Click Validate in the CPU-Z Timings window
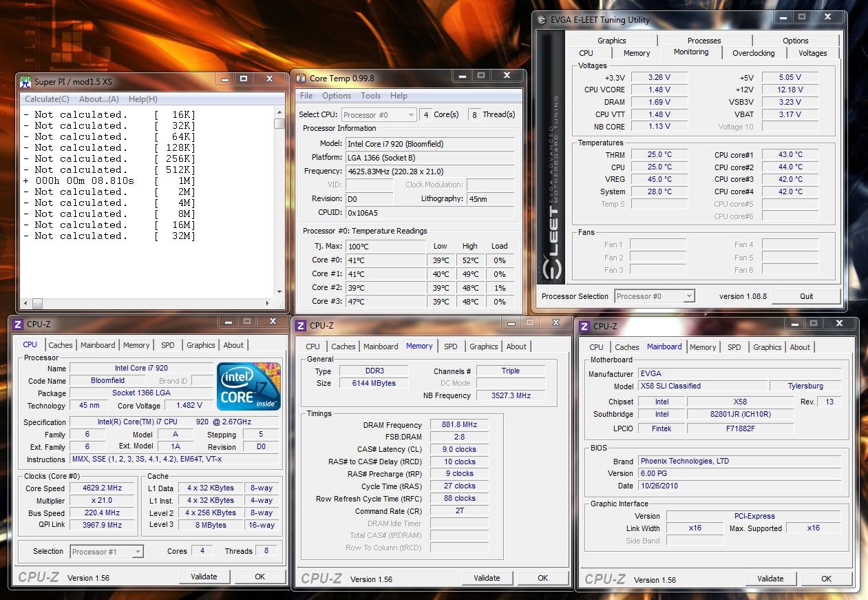This screenshot has height=600, width=868. pos(487,578)
